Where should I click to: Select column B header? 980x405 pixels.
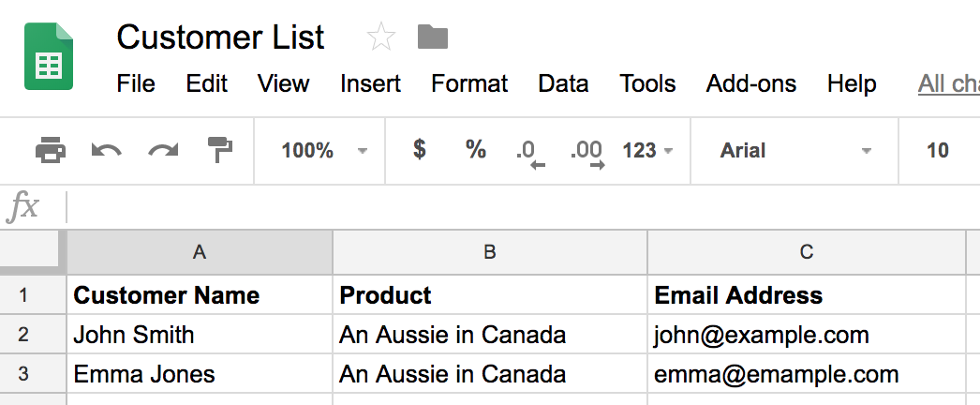click(x=490, y=252)
